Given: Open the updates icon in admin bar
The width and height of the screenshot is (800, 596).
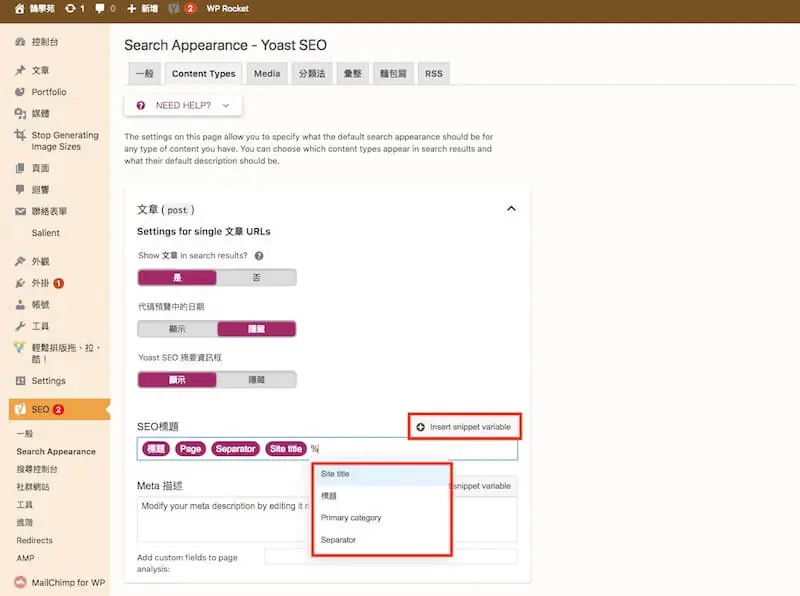Looking at the screenshot, I should pyautogui.click(x=70, y=9).
